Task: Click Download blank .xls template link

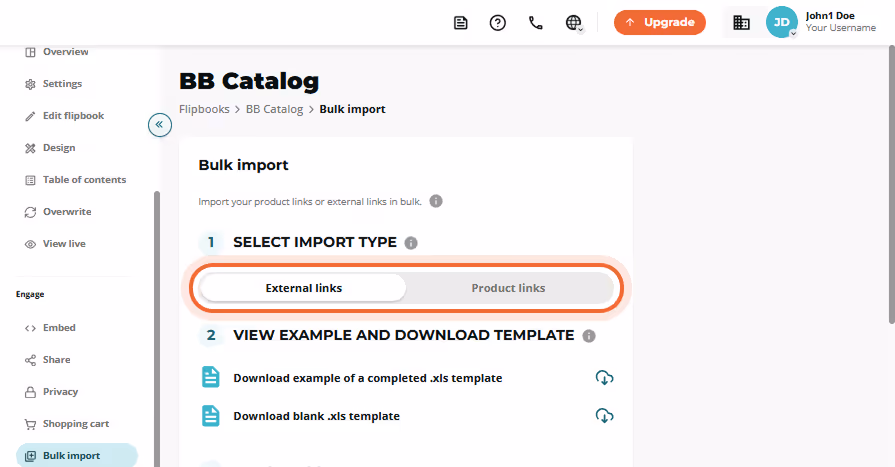Action: [316, 416]
